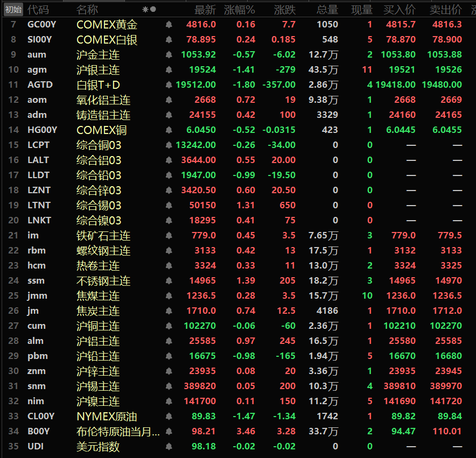Select the 焦煤主连 row by code jmm

pos(37,296)
